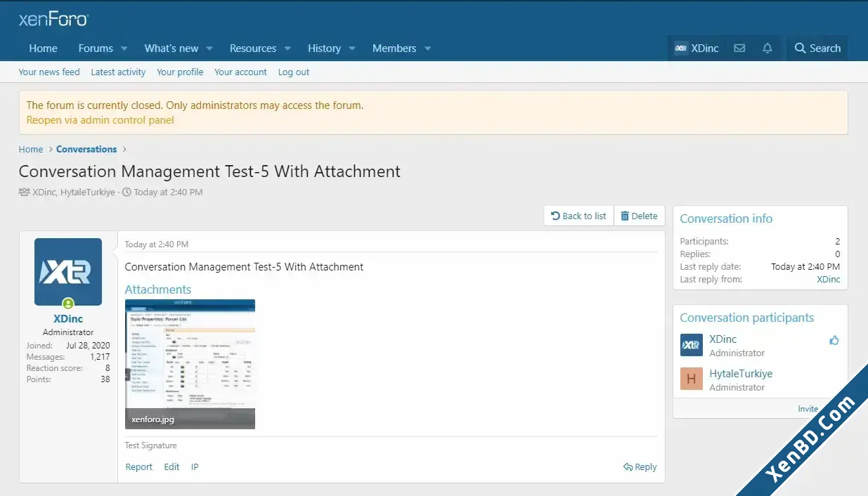Delete this conversation using Delete button

[x=640, y=216]
